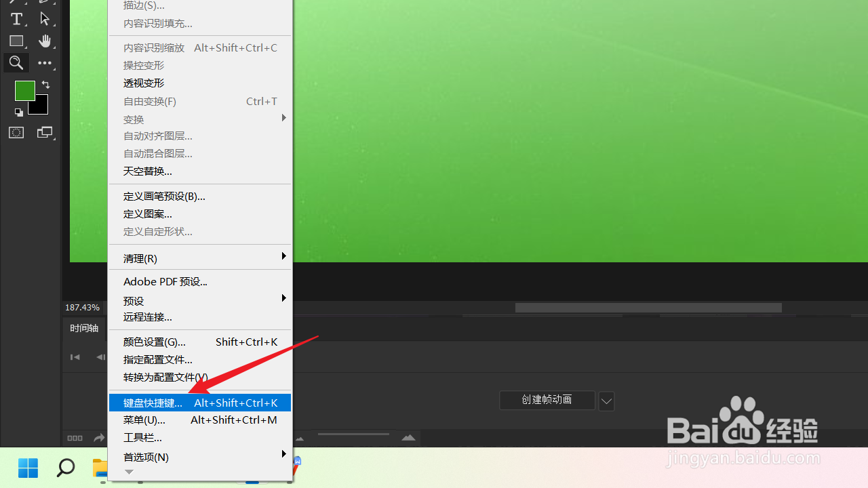Select the Horizontal Type tool
Screen dimensions: 868x488
click(16, 19)
